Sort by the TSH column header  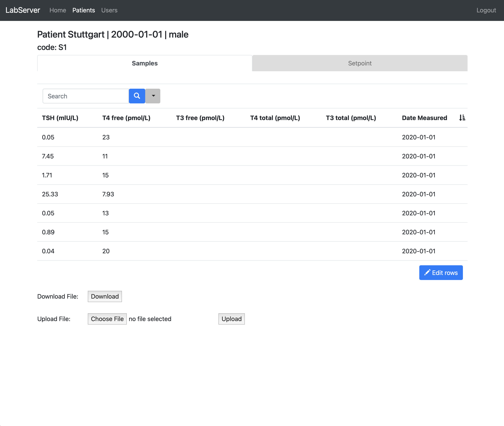[60, 118]
